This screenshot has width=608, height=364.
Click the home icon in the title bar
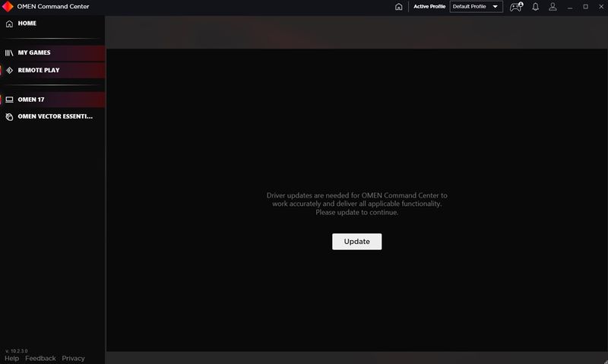coord(399,7)
